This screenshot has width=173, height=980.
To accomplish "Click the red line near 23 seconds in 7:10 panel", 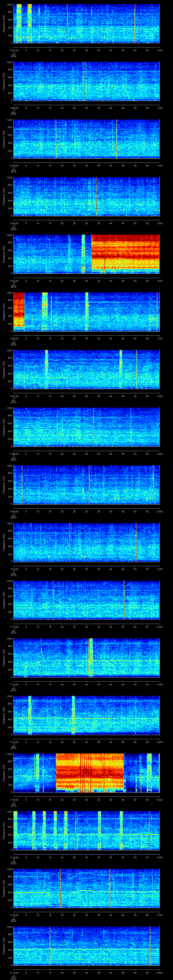I will coord(70,543).
